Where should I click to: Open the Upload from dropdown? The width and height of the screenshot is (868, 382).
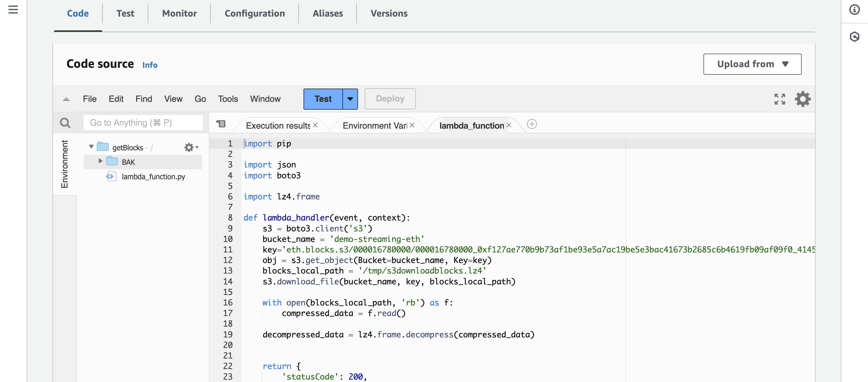(752, 64)
